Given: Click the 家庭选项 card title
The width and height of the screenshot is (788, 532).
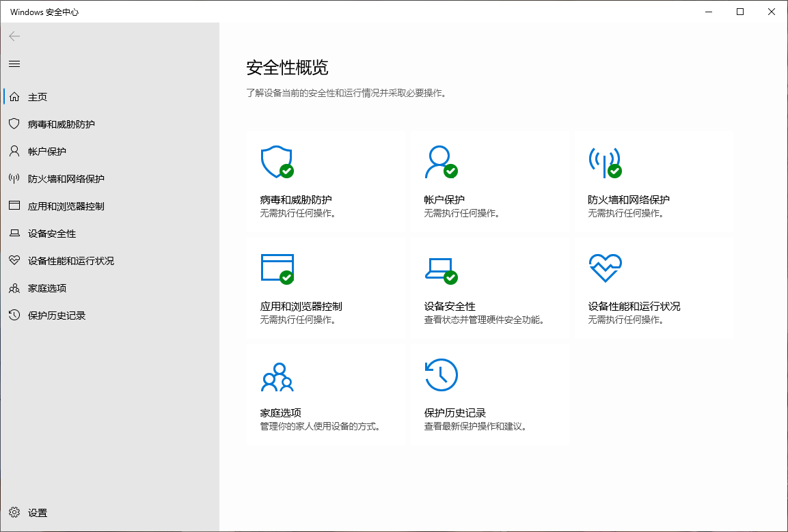Looking at the screenshot, I should coord(280,412).
